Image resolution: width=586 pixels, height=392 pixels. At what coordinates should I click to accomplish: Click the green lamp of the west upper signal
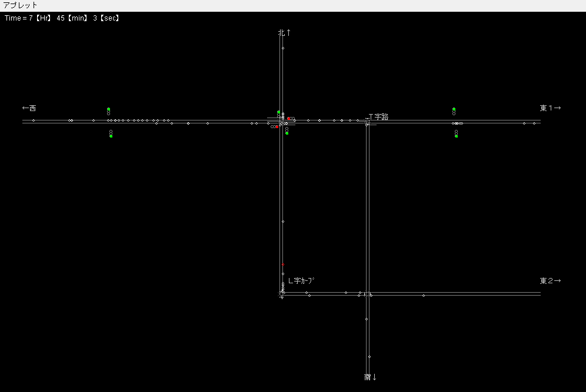click(109, 109)
